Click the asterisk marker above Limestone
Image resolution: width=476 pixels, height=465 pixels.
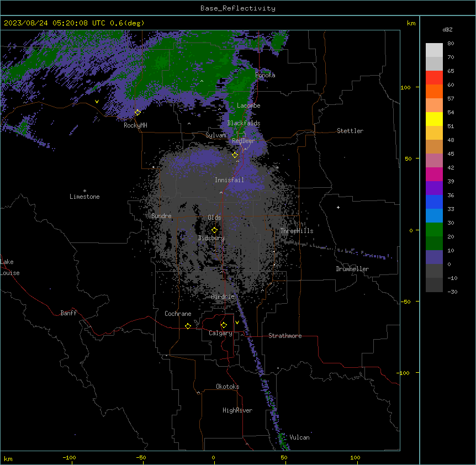click(x=84, y=191)
